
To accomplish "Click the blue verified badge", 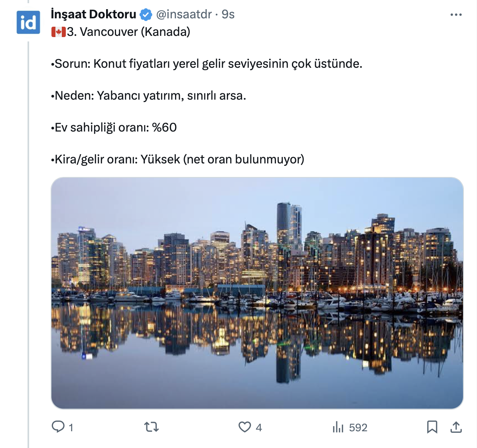I will point(146,15).
